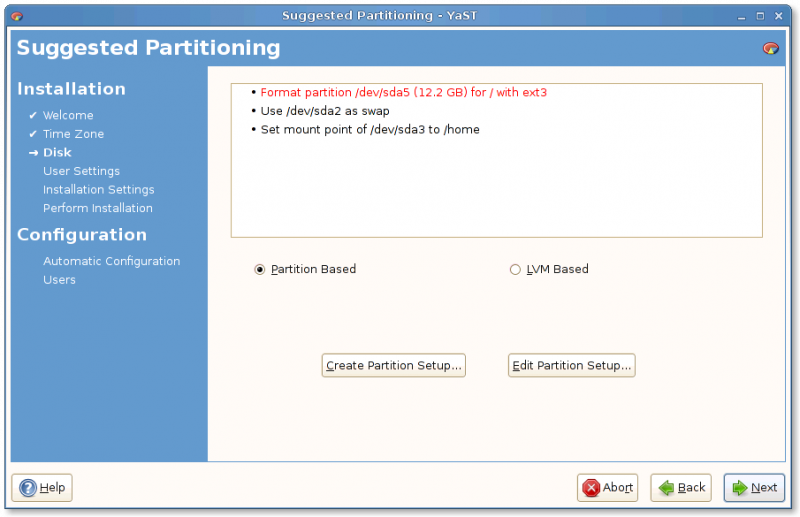
Task: Proceed with the Next button
Action: [754, 488]
